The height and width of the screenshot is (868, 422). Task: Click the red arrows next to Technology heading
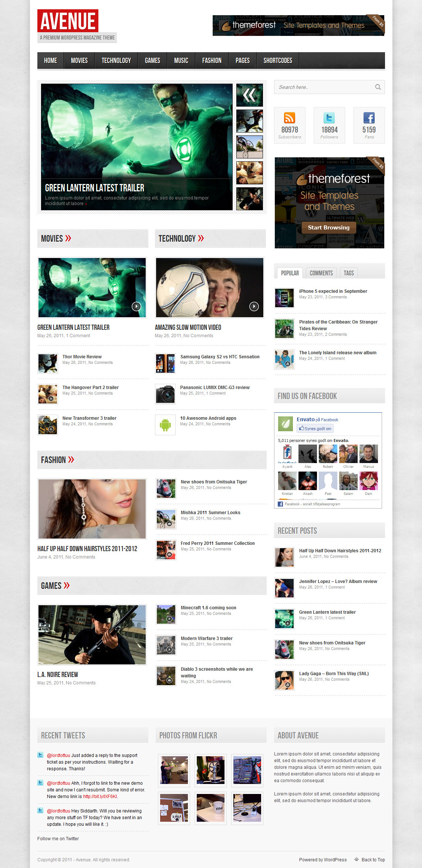(201, 238)
